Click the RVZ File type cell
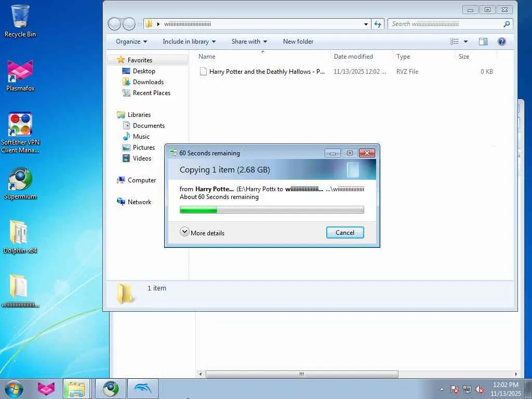This screenshot has height=399, width=532. point(407,71)
